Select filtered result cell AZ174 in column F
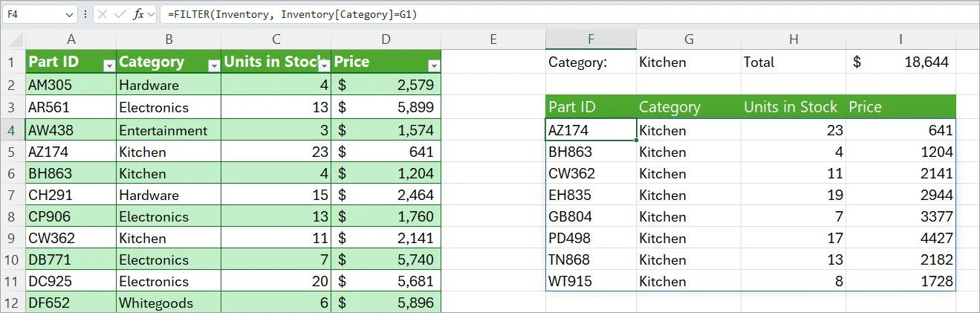 591,130
